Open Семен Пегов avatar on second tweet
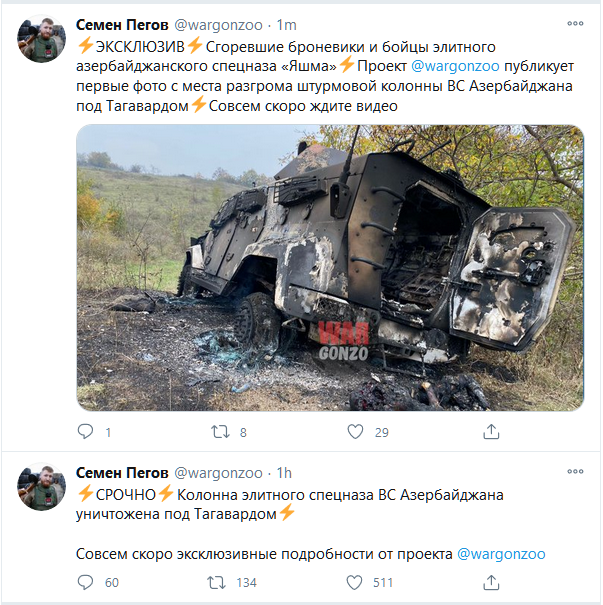Screen dimensions: 603x605 (x=41, y=486)
